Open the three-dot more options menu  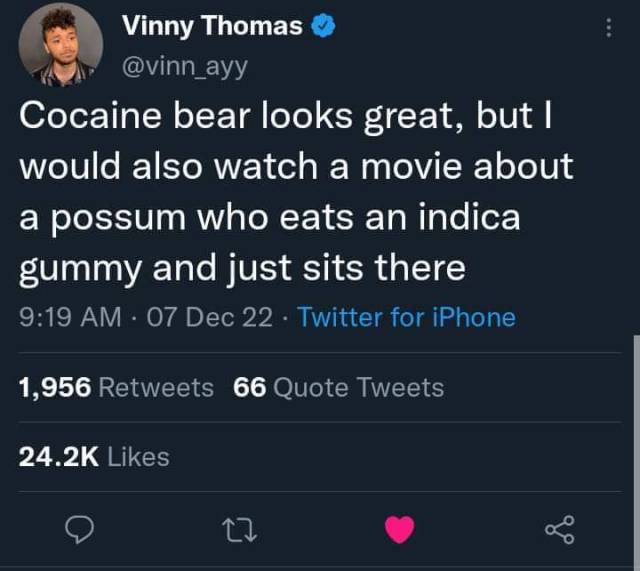609,28
